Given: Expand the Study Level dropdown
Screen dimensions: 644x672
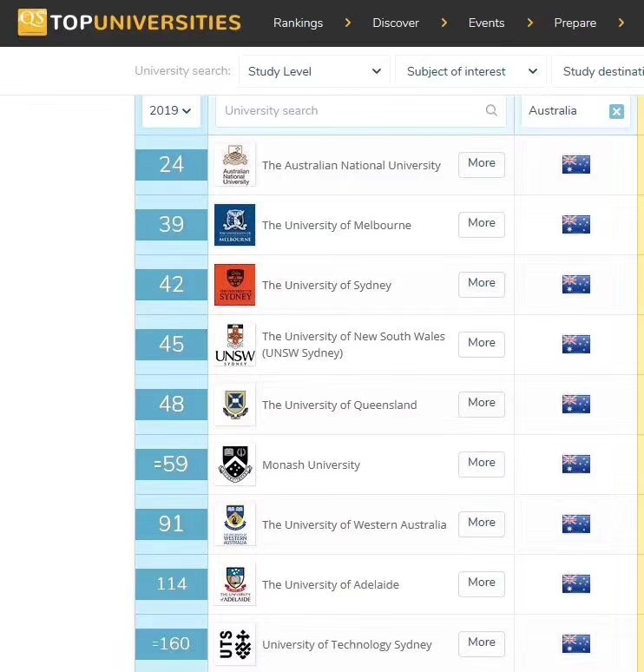Looking at the screenshot, I should coord(314,71).
